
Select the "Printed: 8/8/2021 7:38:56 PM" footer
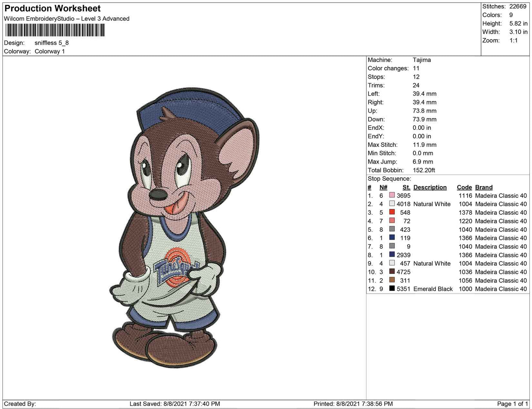pyautogui.click(x=353, y=404)
